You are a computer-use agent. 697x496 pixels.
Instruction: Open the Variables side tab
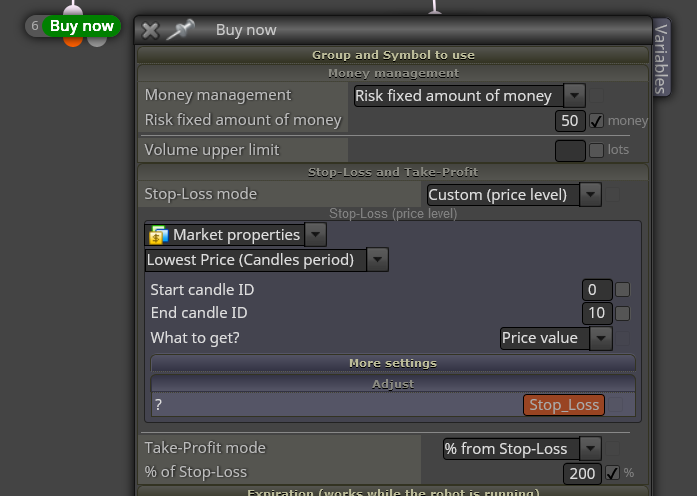(x=661, y=58)
